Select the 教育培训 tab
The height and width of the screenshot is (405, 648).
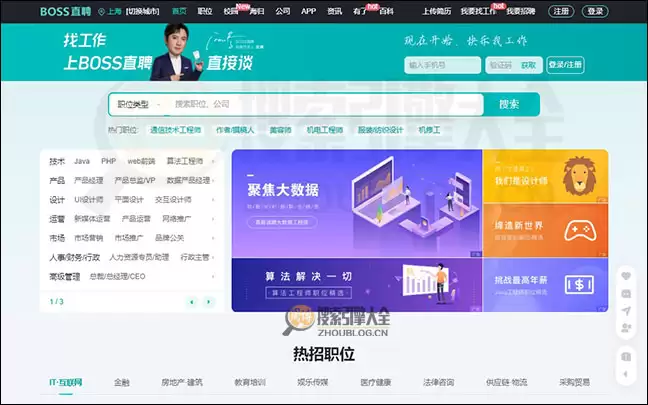pos(250,383)
